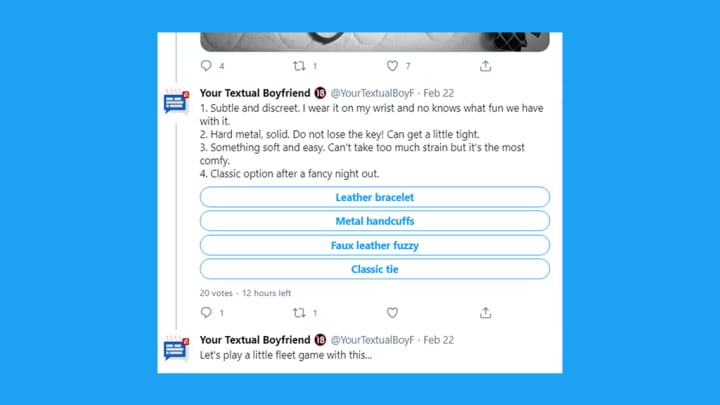
Task: Share the poll tweet via share icon
Action: pyautogui.click(x=485, y=313)
